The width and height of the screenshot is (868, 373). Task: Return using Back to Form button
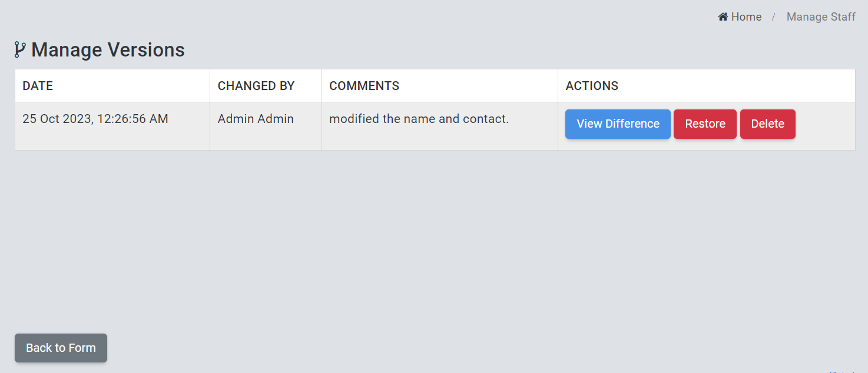tap(61, 348)
